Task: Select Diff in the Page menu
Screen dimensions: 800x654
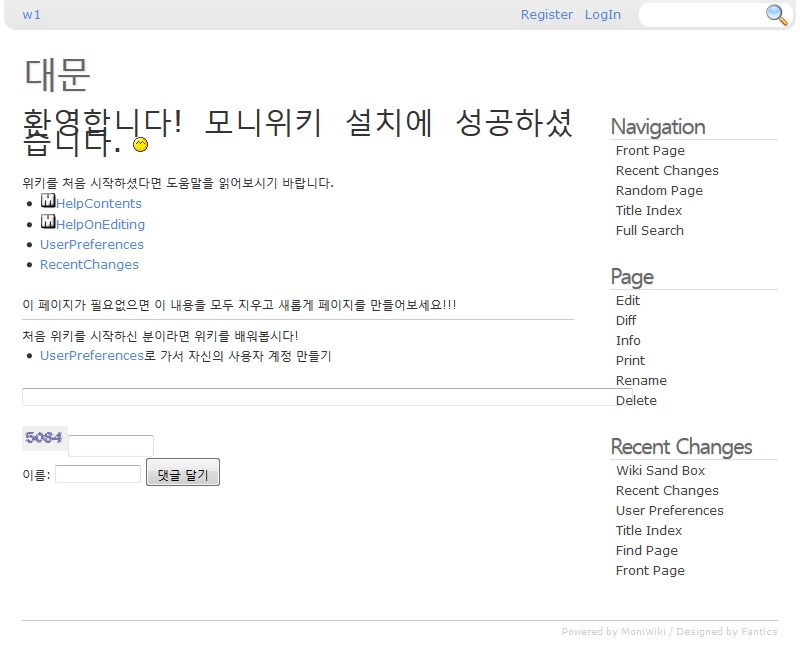Action: tap(626, 321)
